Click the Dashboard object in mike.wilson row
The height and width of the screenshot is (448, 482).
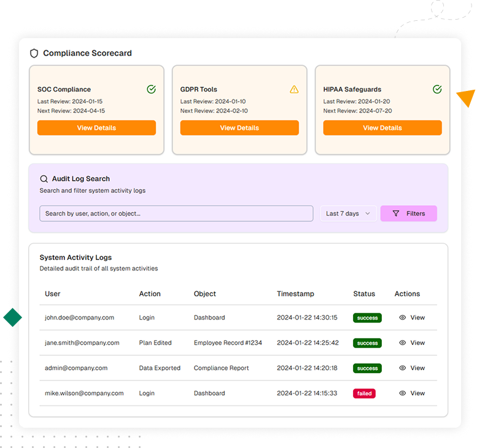point(209,393)
